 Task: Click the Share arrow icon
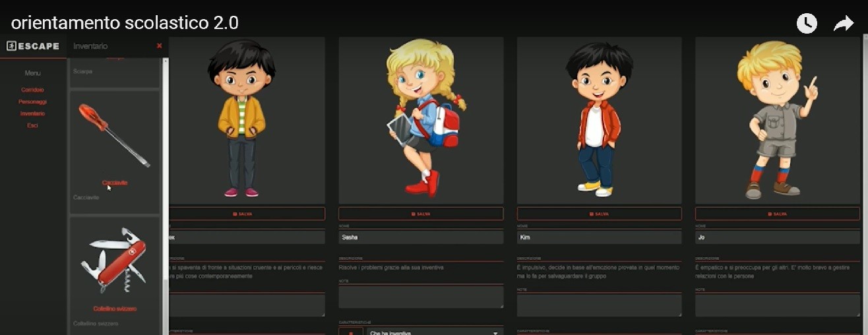(843, 24)
